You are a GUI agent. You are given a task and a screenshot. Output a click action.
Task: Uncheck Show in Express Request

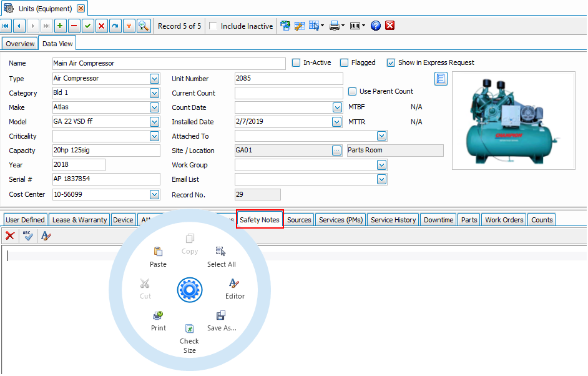(x=391, y=62)
